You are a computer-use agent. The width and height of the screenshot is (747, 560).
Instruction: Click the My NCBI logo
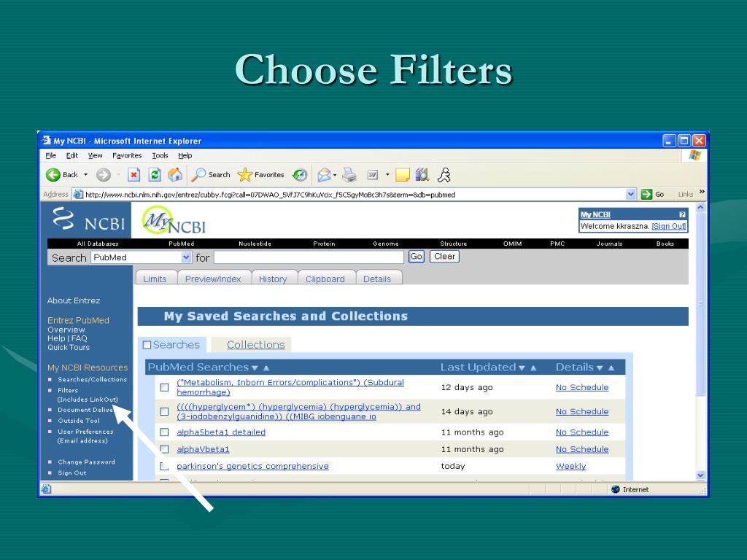(174, 220)
